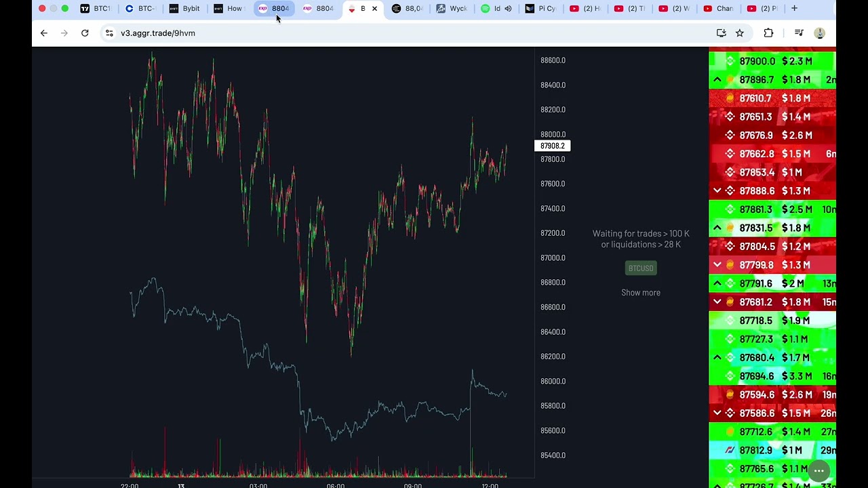Click the install app icon in the address bar
This screenshot has width=868, height=488.
(722, 33)
